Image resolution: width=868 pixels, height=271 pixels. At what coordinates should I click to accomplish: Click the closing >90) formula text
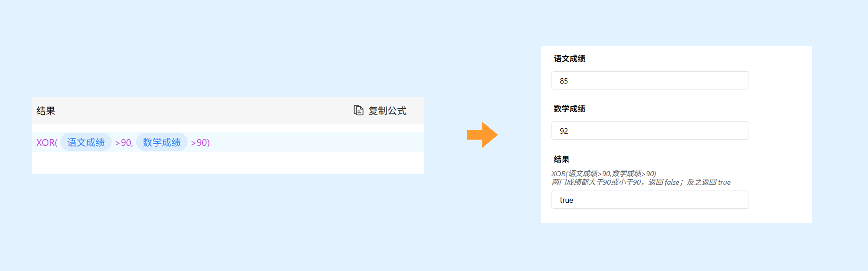tap(200, 143)
